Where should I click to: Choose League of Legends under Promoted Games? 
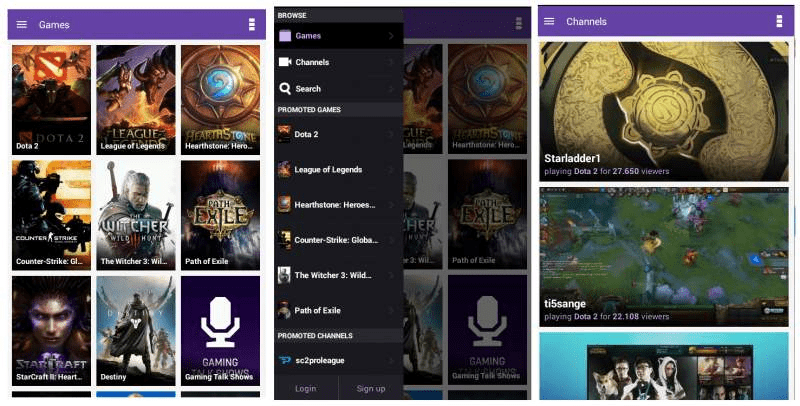(x=339, y=169)
